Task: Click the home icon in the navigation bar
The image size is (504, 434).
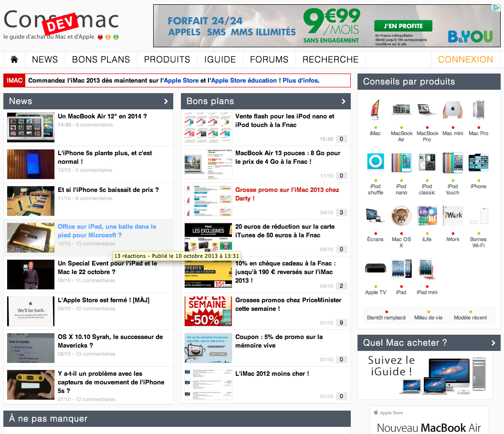Action: point(14,59)
